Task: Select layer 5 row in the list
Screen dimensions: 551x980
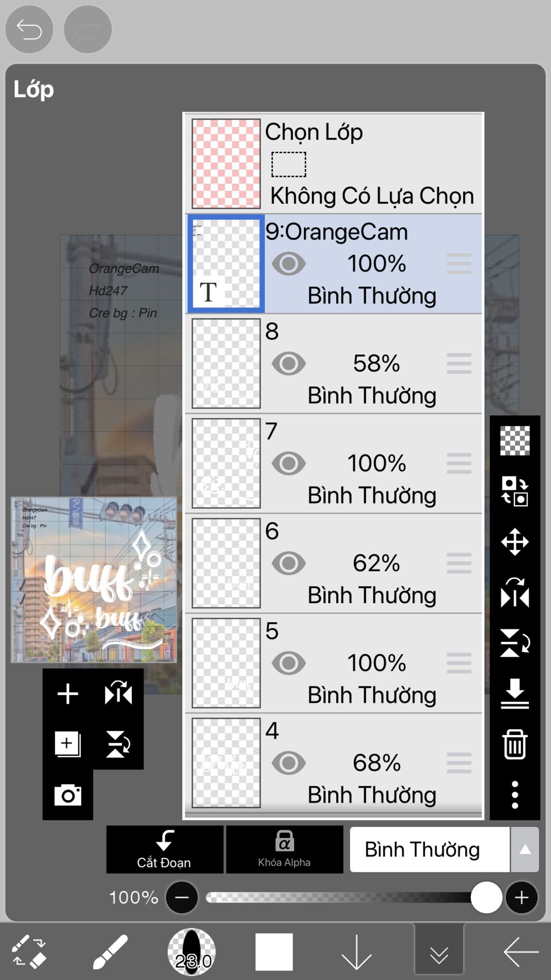Action: coord(334,663)
